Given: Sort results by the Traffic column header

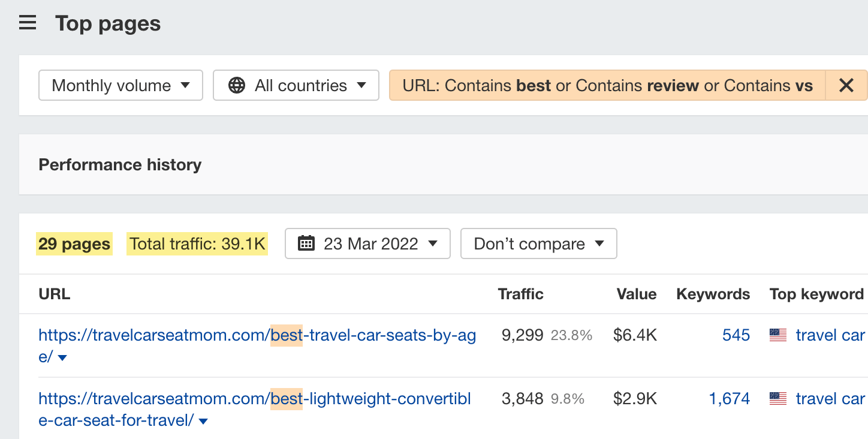Looking at the screenshot, I should tap(520, 294).
